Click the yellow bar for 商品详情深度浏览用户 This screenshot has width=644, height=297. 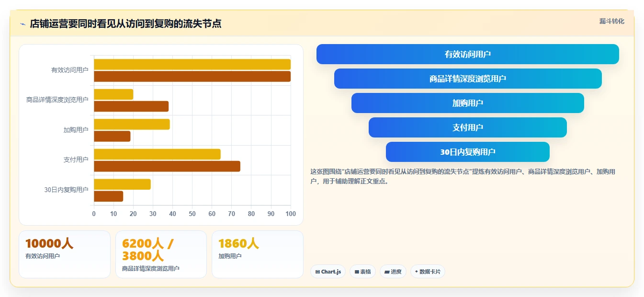113,94
